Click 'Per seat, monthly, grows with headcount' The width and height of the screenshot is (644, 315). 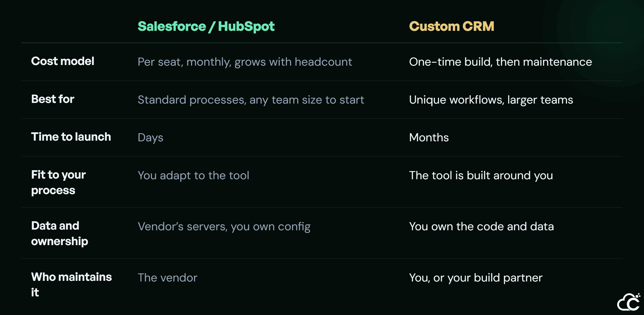coord(245,62)
